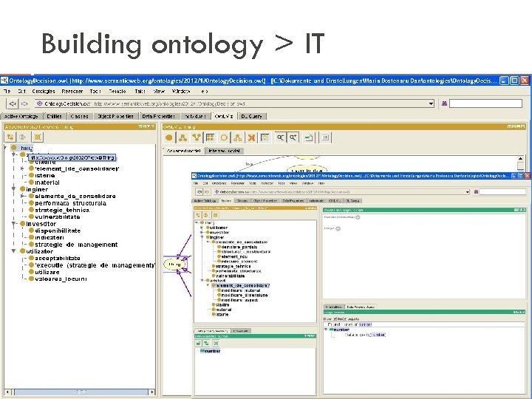The height and width of the screenshot is (399, 532).
Task: Switch to the Active Ontology tab
Action: [21, 117]
